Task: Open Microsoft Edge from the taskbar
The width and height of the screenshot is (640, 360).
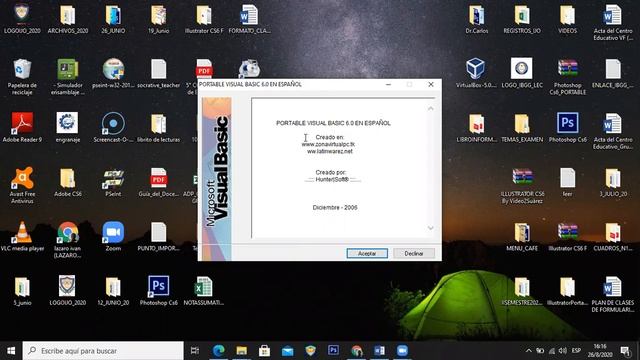Action: click(218, 351)
